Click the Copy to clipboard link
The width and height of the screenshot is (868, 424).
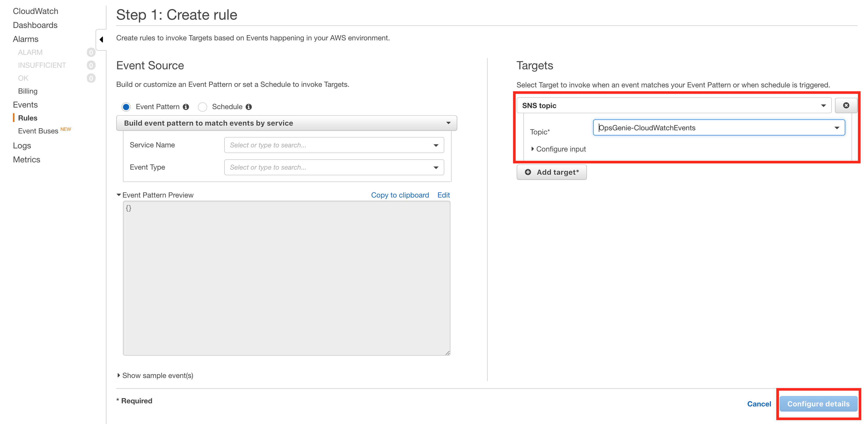tap(400, 195)
